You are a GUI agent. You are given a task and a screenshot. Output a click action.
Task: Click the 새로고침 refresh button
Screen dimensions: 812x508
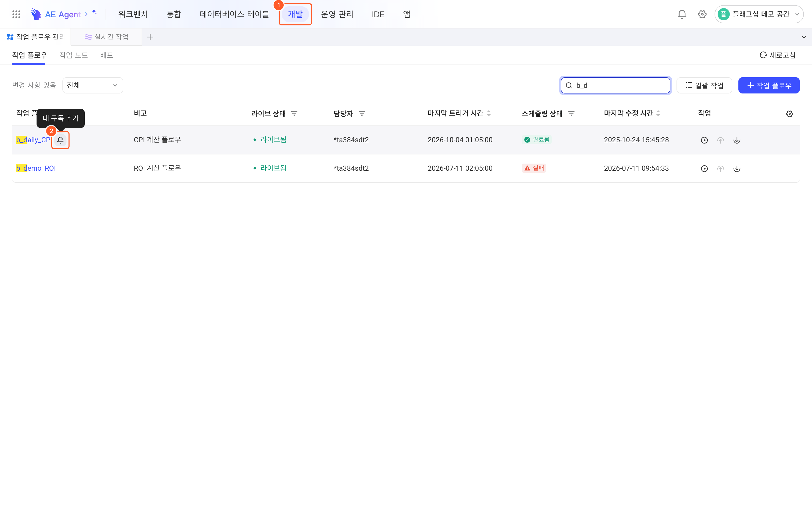(x=778, y=55)
